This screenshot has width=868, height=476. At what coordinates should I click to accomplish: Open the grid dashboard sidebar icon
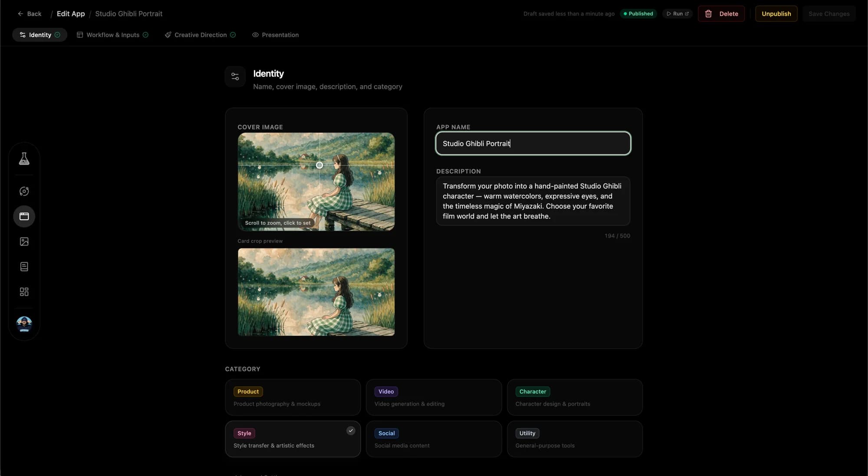pos(24,292)
